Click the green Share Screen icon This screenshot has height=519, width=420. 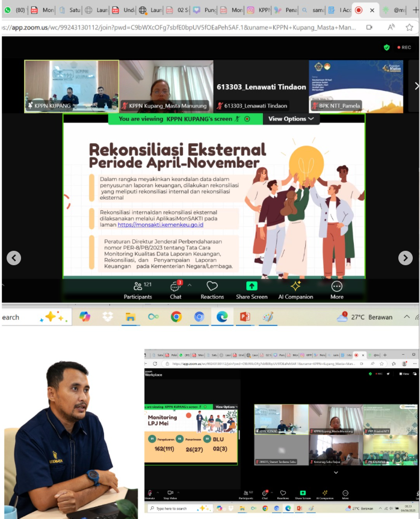coord(252,286)
